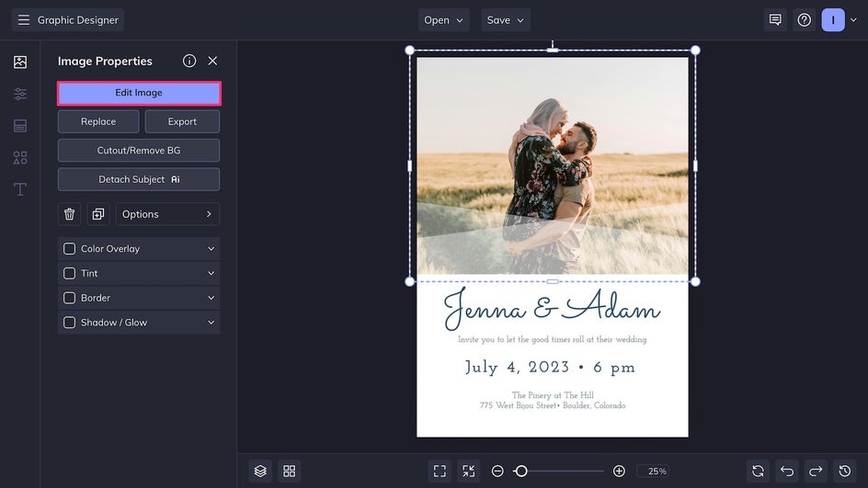Enable the Shadow / Glow checkbox
This screenshot has height=488, width=868.
point(69,323)
